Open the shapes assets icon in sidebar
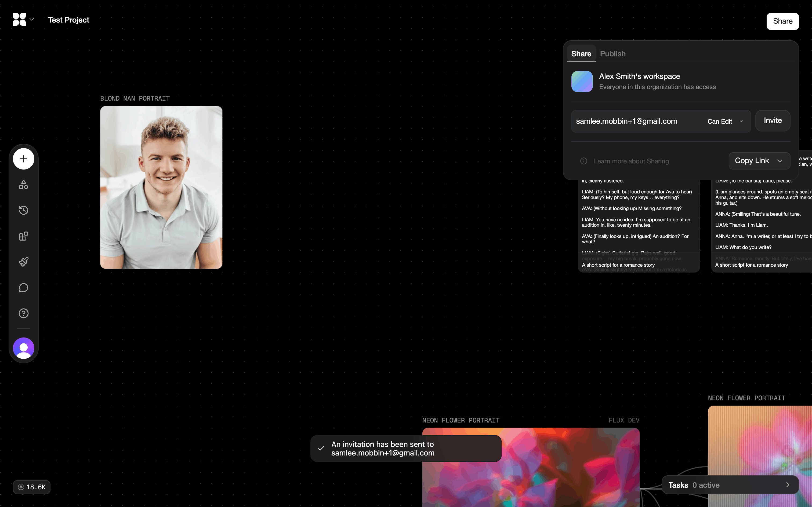 (23, 185)
